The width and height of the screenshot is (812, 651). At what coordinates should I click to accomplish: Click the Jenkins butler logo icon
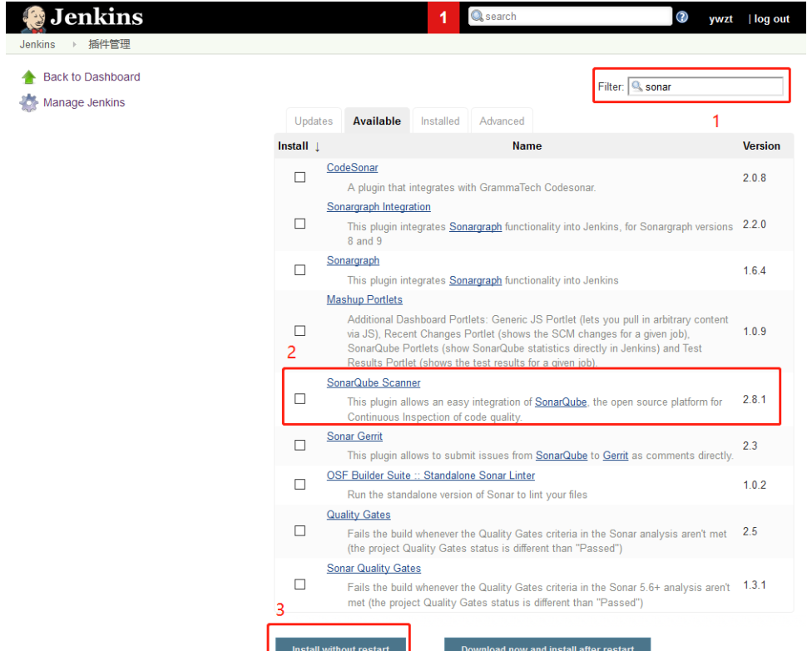34,18
